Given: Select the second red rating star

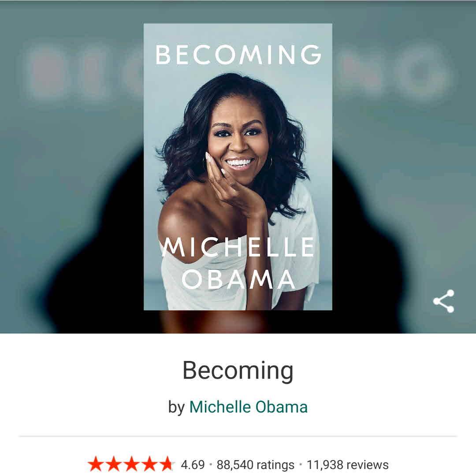Looking at the screenshot, I should (x=114, y=465).
